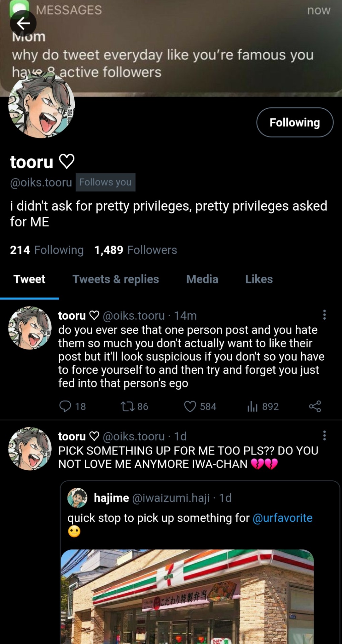Switch to the Media tab
This screenshot has height=644, width=342.
click(202, 279)
